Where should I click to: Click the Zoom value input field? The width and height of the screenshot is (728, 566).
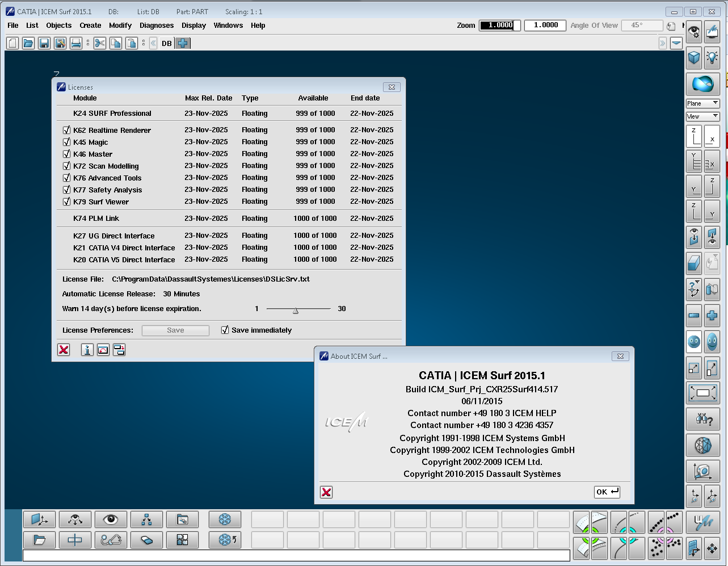click(x=499, y=26)
